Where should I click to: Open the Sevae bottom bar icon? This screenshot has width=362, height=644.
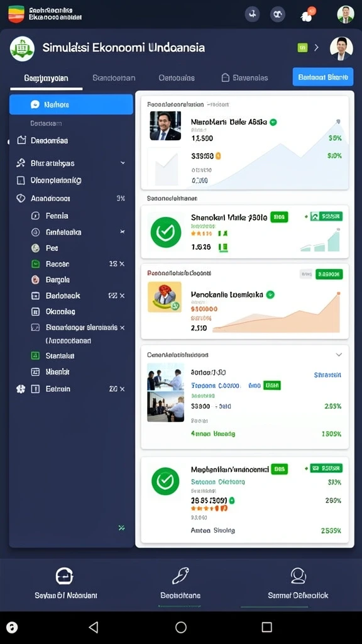click(x=65, y=576)
